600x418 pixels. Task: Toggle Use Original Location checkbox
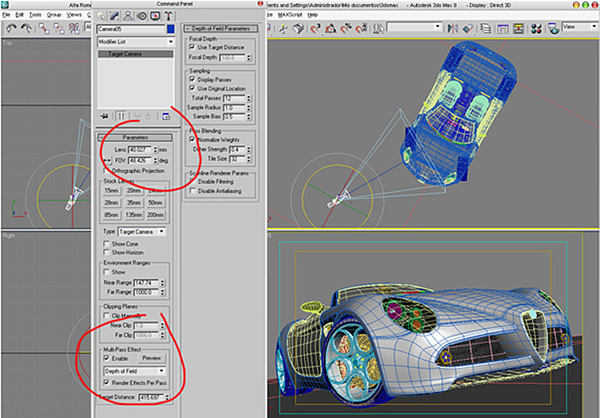click(x=192, y=88)
